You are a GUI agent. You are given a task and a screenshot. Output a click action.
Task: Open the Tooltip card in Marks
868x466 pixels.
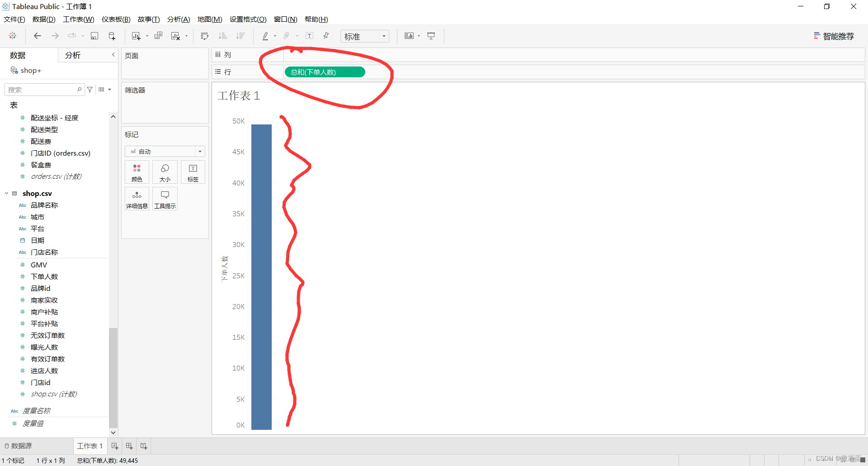(x=165, y=199)
